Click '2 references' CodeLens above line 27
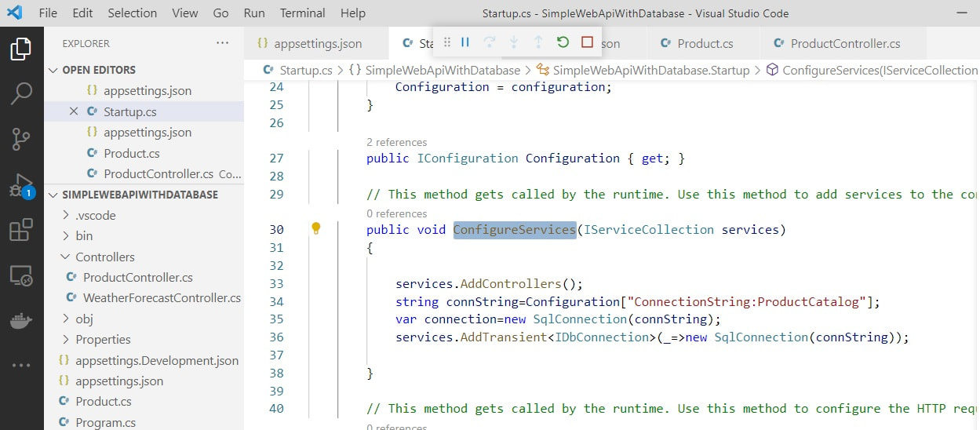This screenshot has width=980, height=430. click(396, 142)
